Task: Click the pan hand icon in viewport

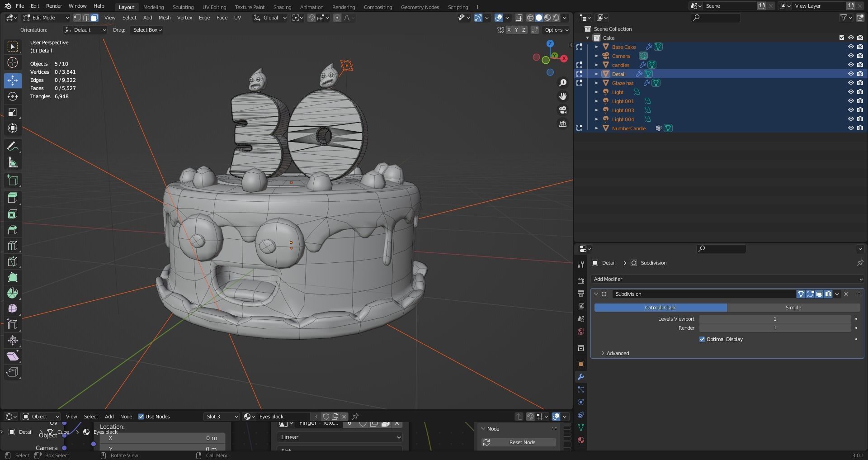Action: pyautogui.click(x=563, y=96)
